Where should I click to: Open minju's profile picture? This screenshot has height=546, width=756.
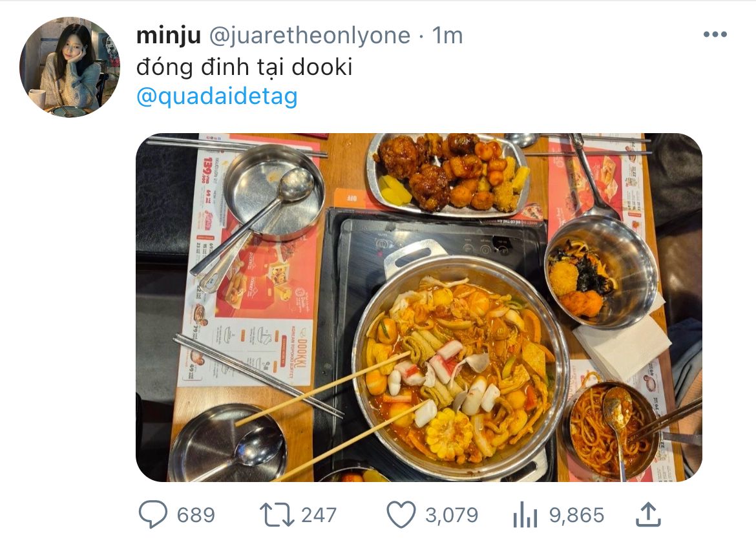pos(70,67)
